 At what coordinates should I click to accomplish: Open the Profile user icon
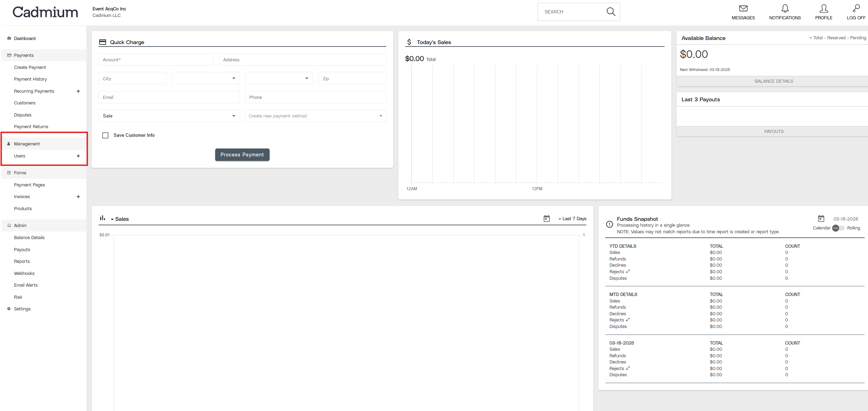[x=824, y=9]
